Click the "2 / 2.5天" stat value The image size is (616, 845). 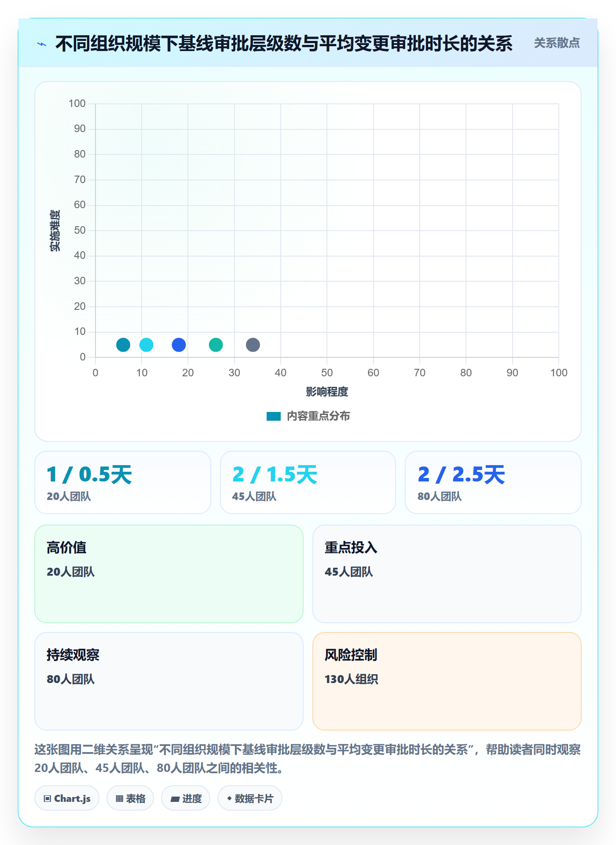pos(461,475)
